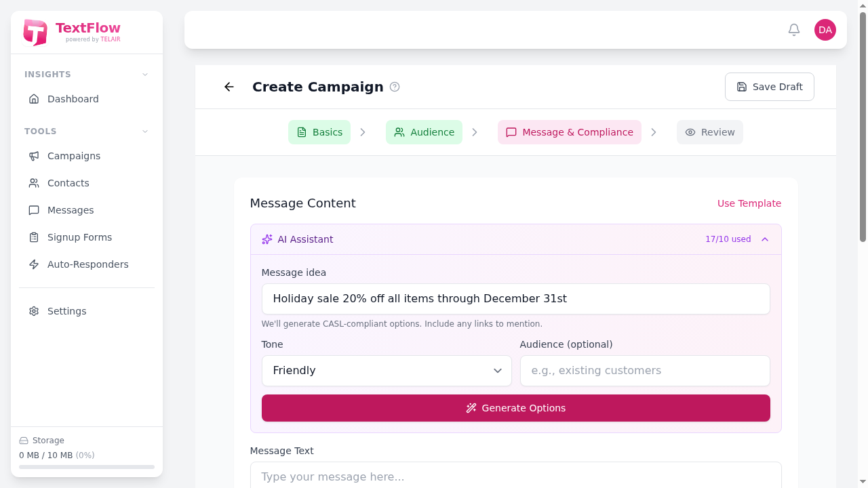This screenshot has height=488, width=868.
Task: Switch to the Review step
Action: click(x=709, y=132)
